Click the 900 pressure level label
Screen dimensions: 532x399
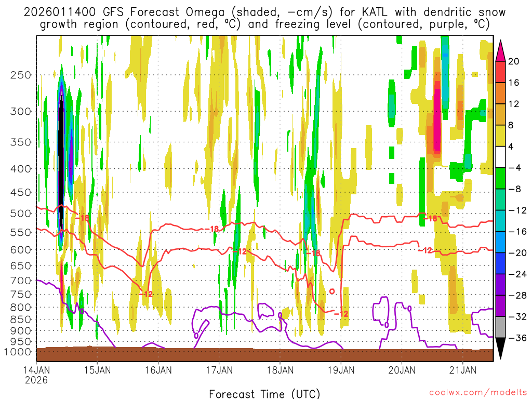21,331
